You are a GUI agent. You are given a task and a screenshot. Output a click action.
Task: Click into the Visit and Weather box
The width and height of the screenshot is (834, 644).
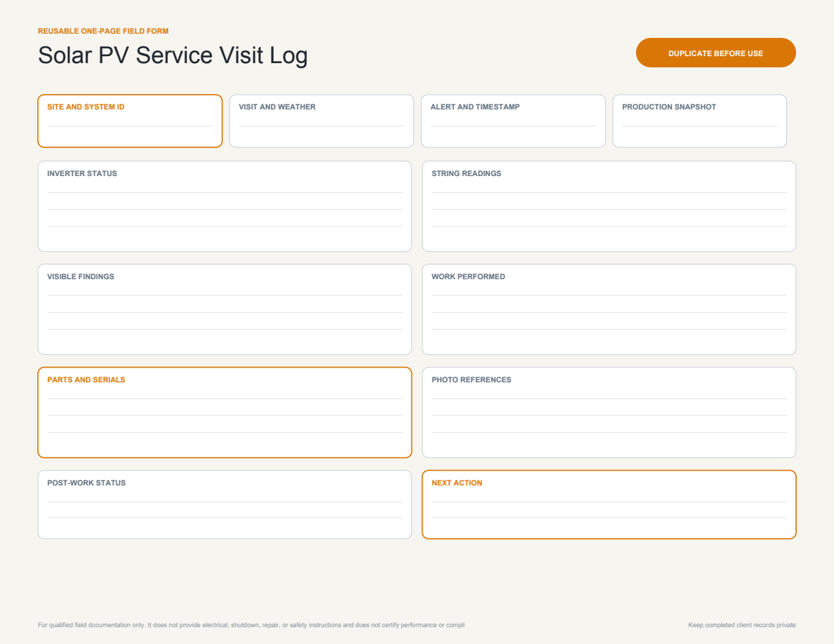(322, 121)
